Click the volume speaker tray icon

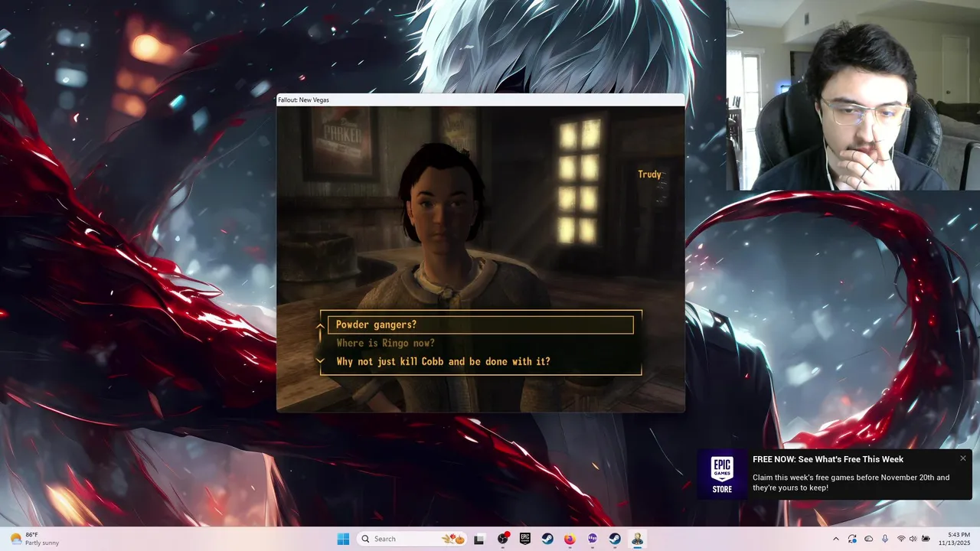pos(913,539)
